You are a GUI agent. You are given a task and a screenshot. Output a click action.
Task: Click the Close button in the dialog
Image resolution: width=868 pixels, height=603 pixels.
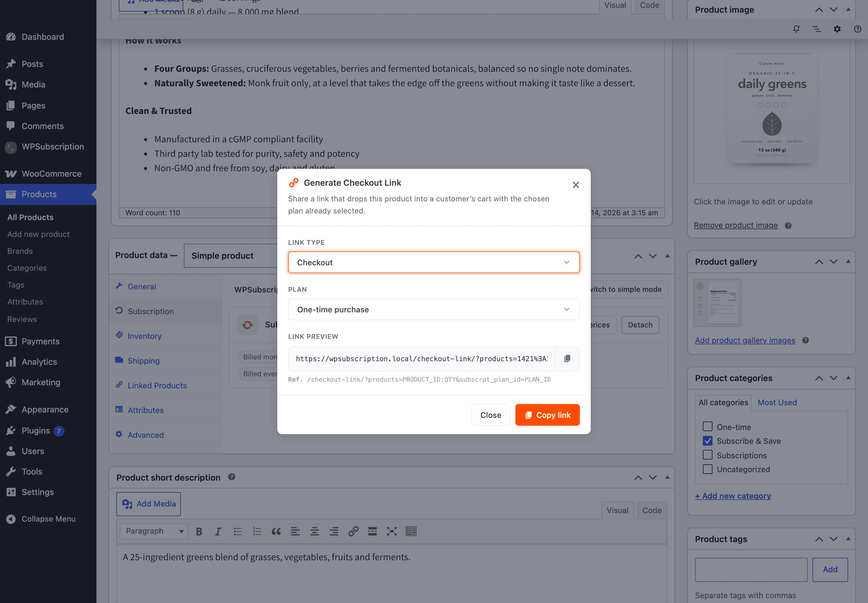491,415
